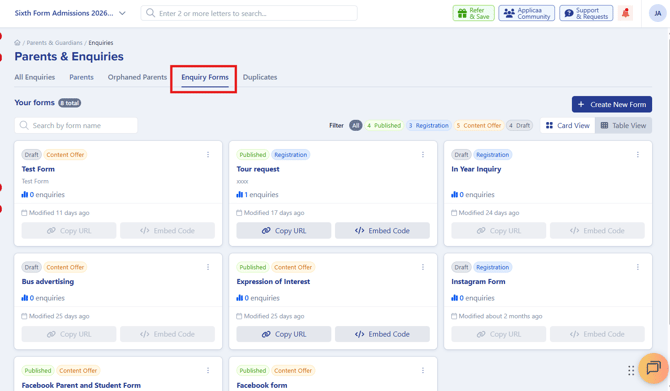Copy URL for Tour request form
This screenshot has width=670, height=391.
click(x=284, y=231)
